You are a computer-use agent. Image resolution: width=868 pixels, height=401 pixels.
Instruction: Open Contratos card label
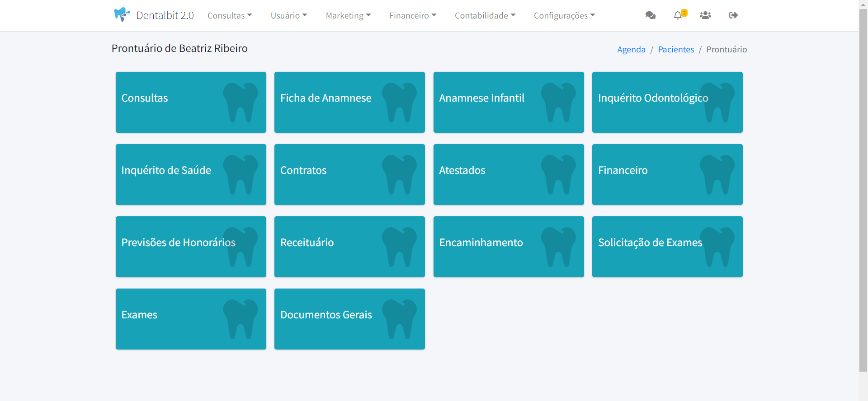pos(303,170)
